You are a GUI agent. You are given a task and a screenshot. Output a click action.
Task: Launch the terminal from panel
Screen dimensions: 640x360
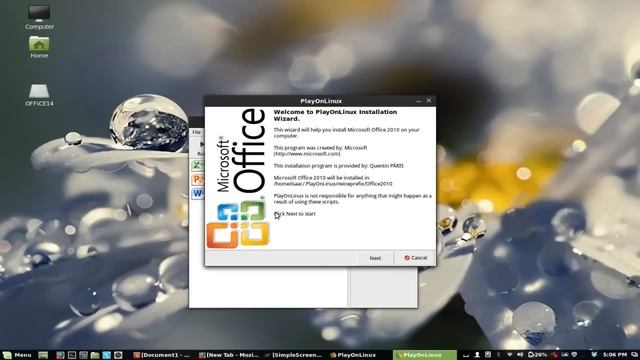(72, 355)
